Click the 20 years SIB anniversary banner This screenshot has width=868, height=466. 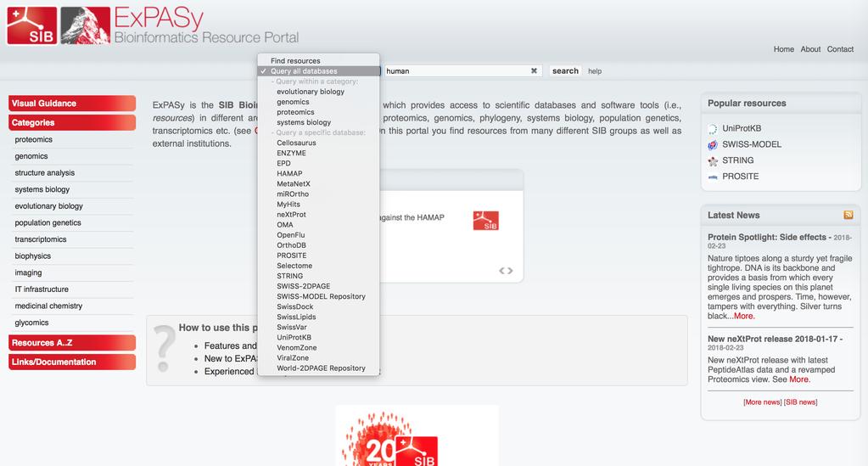[417, 435]
